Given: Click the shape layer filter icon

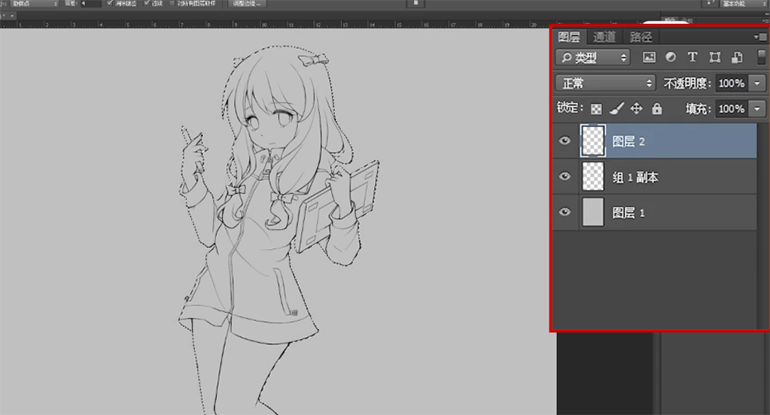Looking at the screenshot, I should point(714,58).
